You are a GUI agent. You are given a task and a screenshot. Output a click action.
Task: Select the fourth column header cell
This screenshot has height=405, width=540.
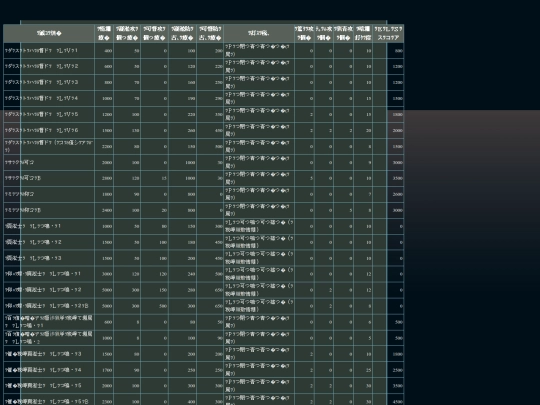point(155,33)
